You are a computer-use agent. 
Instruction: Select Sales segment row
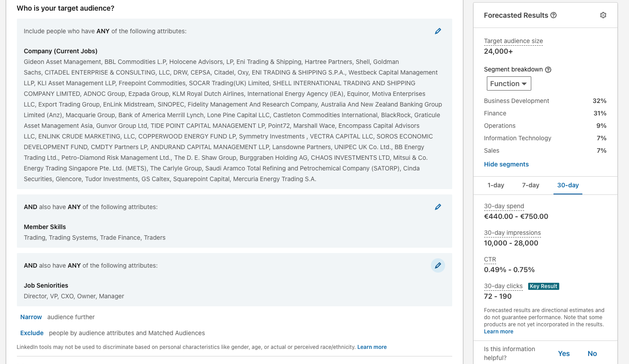(545, 150)
